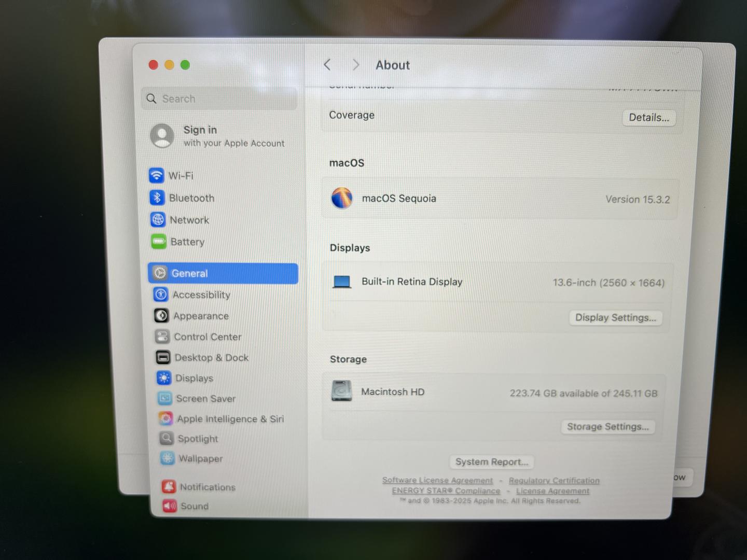Click Storage Settings button

click(x=607, y=427)
